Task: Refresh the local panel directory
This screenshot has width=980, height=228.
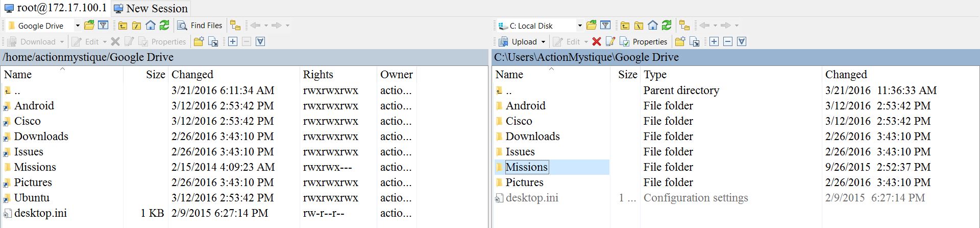Action: click(x=667, y=25)
